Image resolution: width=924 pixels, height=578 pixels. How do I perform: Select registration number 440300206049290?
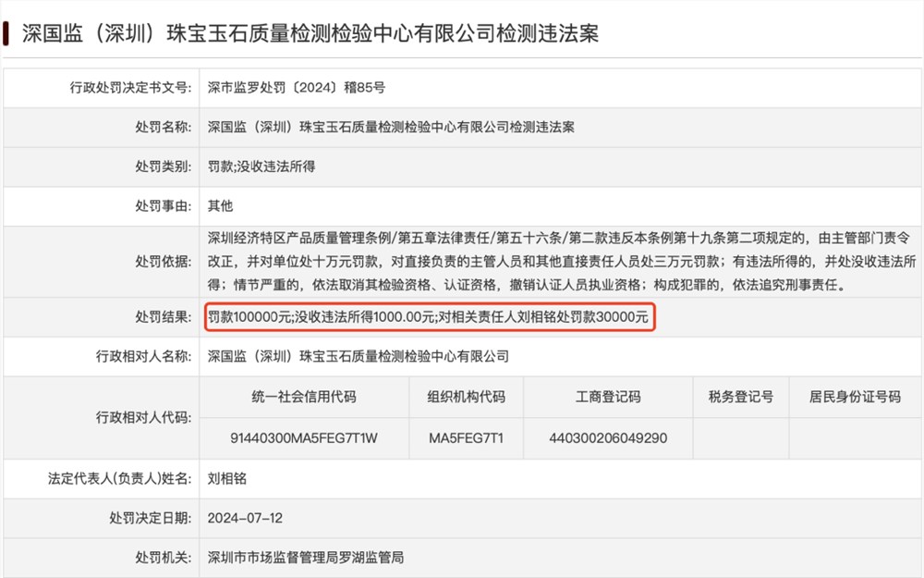coord(608,438)
